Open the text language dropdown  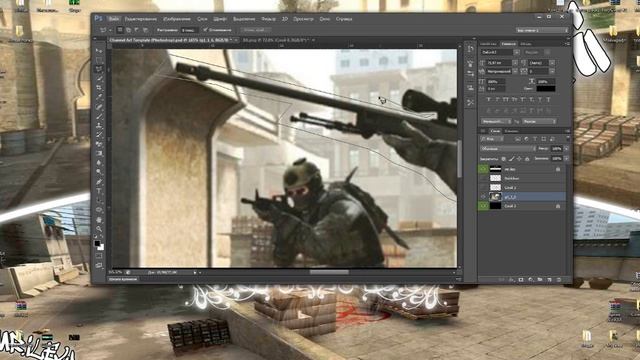(x=496, y=121)
